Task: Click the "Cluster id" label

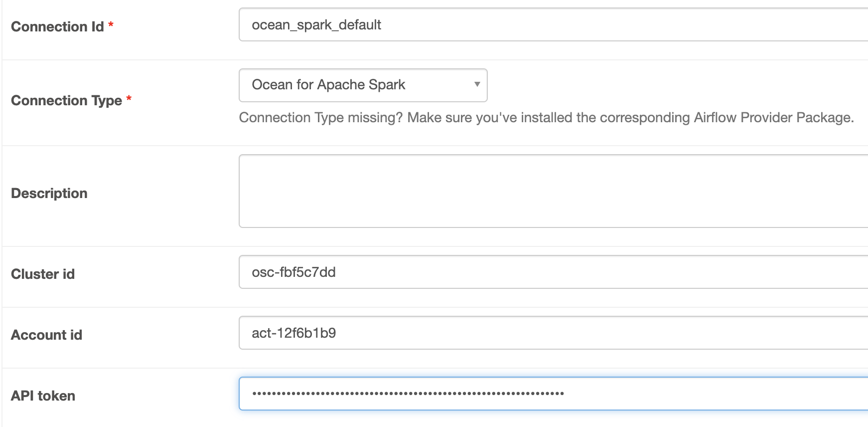Action: 43,274
